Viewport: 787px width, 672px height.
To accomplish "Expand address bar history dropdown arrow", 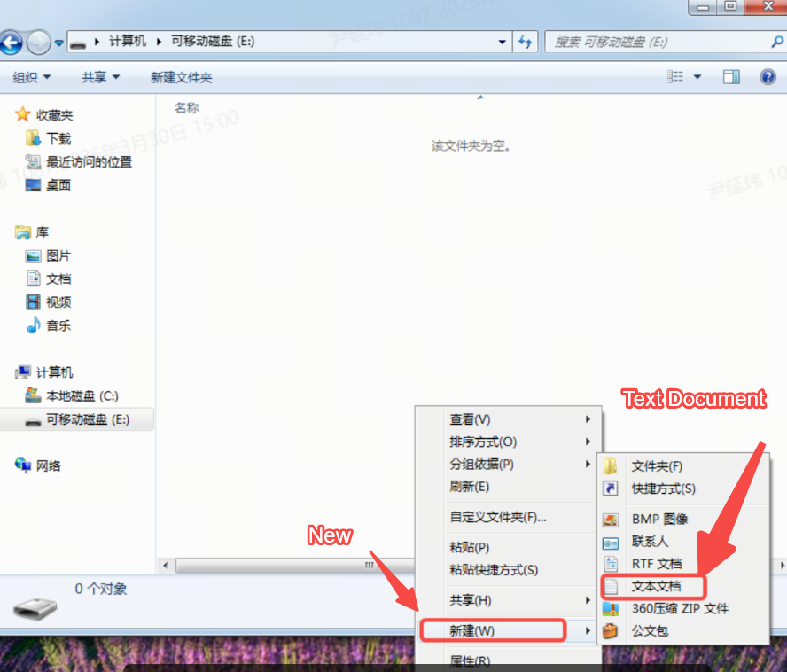I will point(503,42).
